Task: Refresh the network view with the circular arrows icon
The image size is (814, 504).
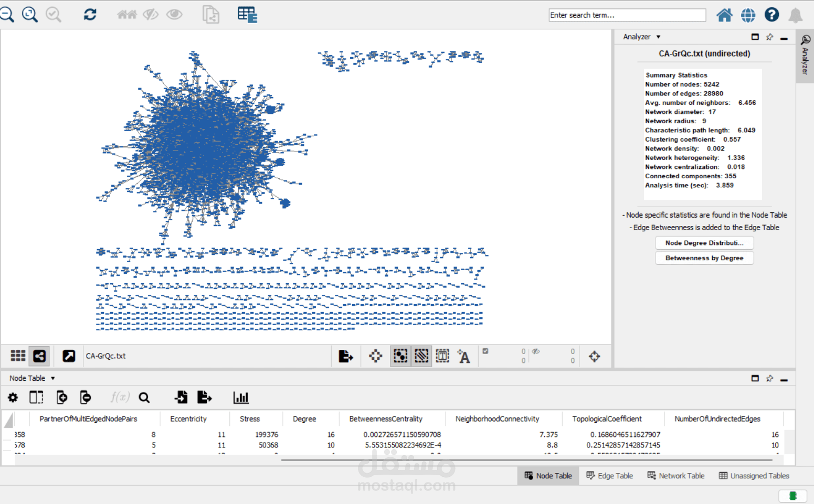Action: 90,14
